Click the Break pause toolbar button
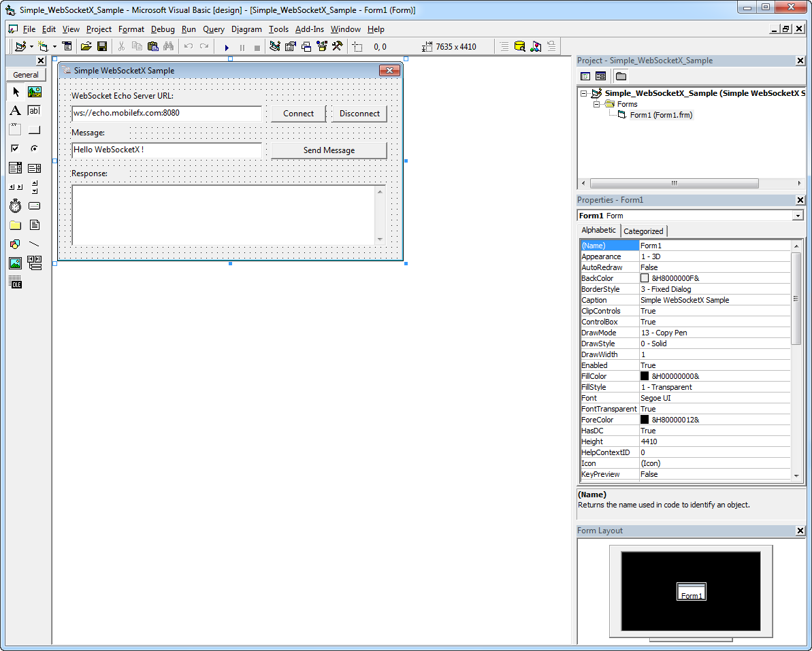The width and height of the screenshot is (812, 651). (x=242, y=47)
